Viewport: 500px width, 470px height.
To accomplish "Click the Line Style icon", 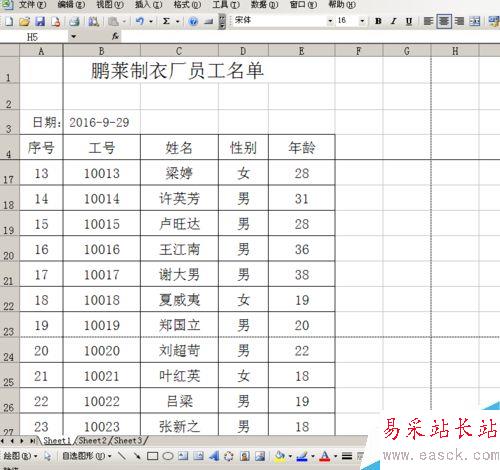I will coord(347,456).
